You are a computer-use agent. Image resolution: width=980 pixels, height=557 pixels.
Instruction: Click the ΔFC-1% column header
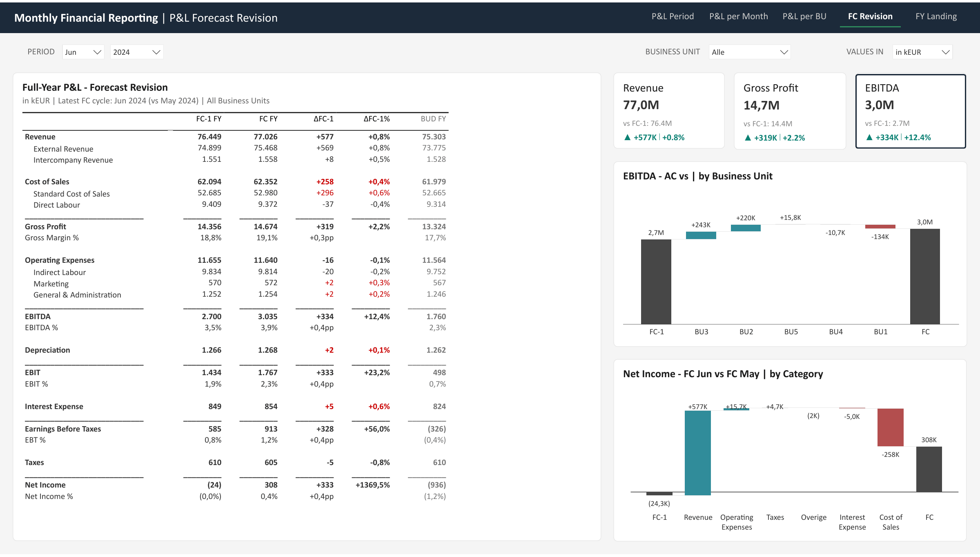(x=376, y=119)
